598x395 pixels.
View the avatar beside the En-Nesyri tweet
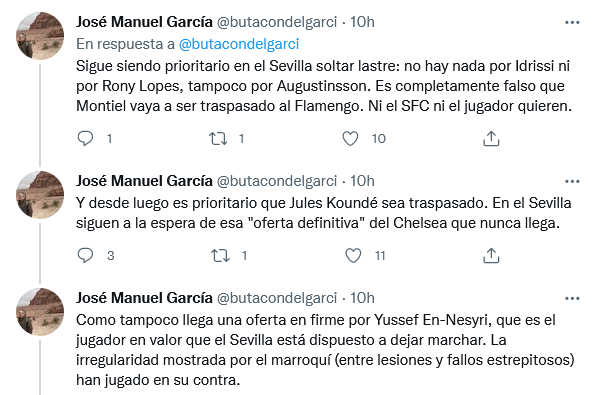(x=40, y=312)
